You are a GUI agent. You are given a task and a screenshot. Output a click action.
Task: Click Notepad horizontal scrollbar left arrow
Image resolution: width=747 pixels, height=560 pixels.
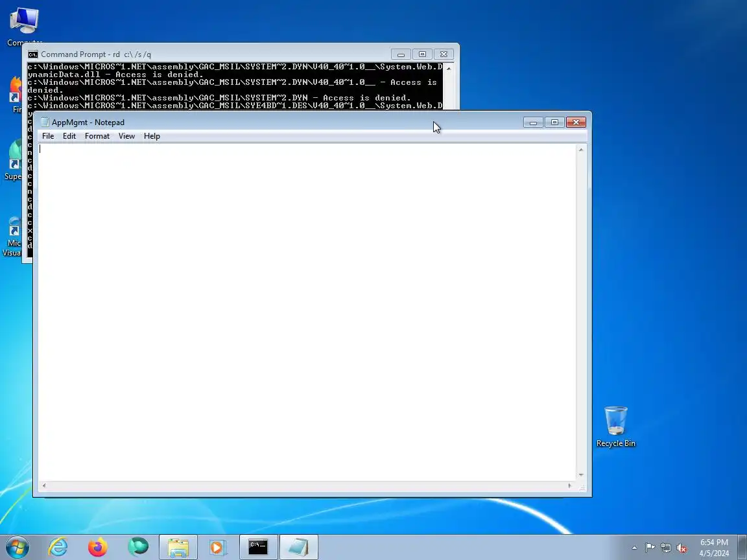click(44, 485)
